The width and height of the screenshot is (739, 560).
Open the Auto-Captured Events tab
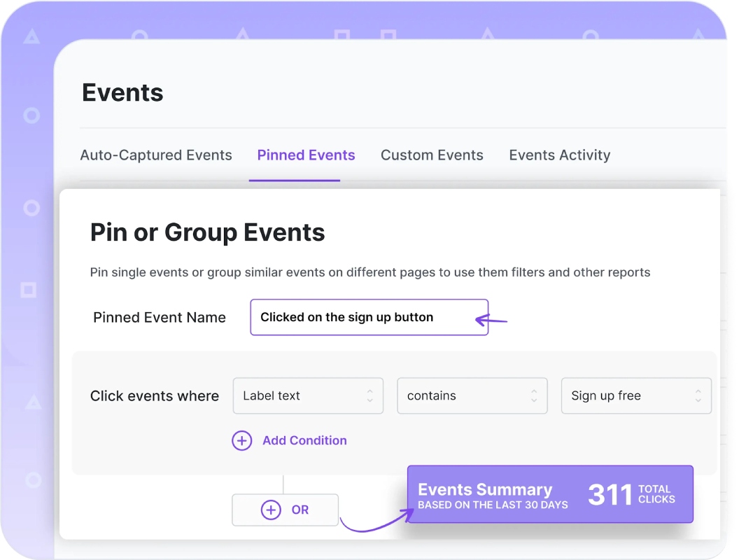156,155
